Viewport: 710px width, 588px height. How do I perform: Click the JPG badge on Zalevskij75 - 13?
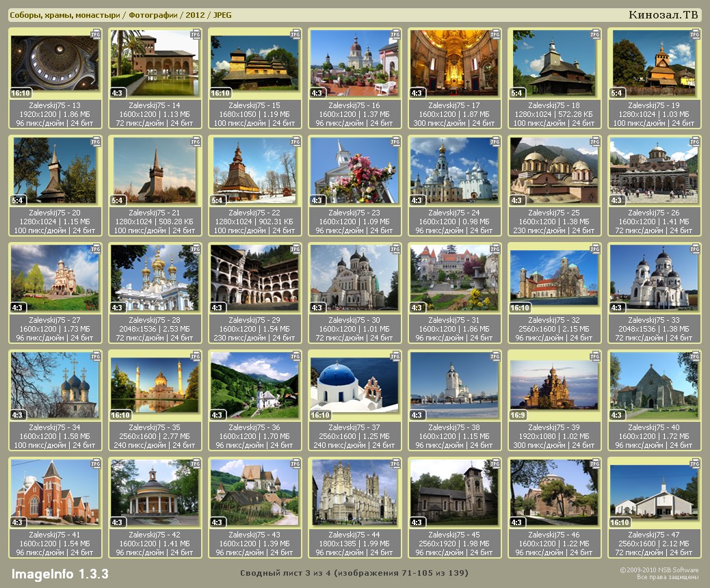click(95, 34)
